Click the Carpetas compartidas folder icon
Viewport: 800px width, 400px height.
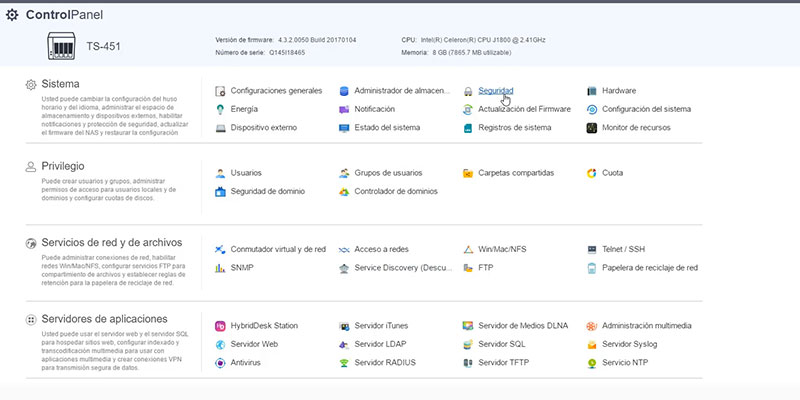(x=468, y=173)
